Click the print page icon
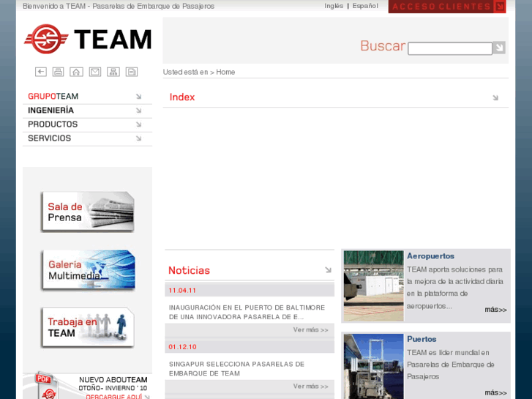This screenshot has width=532, height=399. [x=59, y=72]
